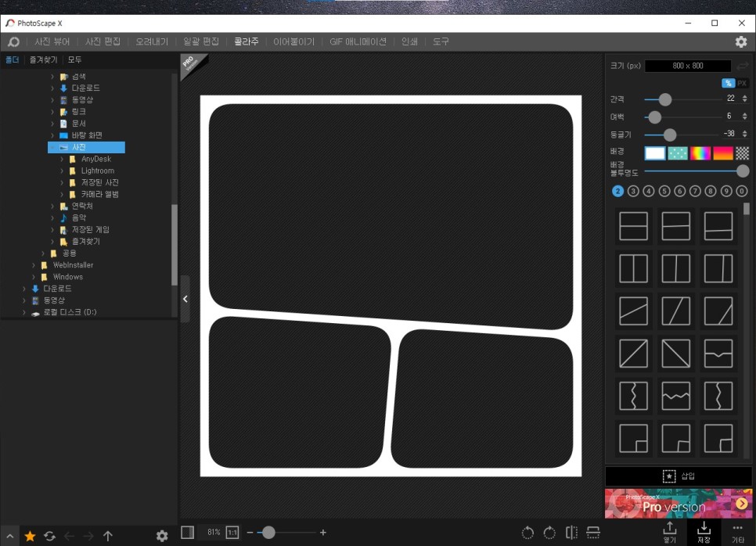The width and height of the screenshot is (756, 546).
Task: Click the 저장 (save) download icon
Action: (x=704, y=532)
